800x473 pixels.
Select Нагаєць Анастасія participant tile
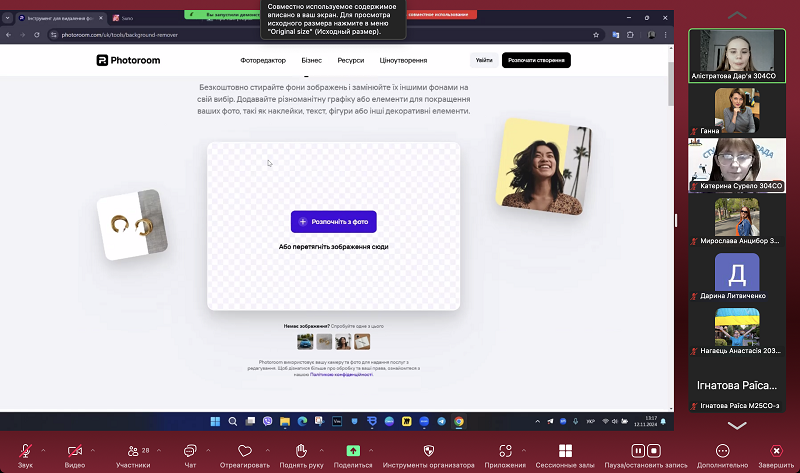click(737, 331)
